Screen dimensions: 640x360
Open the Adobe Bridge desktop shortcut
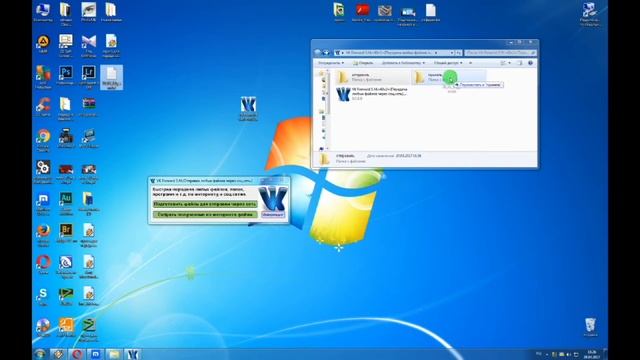(66, 234)
